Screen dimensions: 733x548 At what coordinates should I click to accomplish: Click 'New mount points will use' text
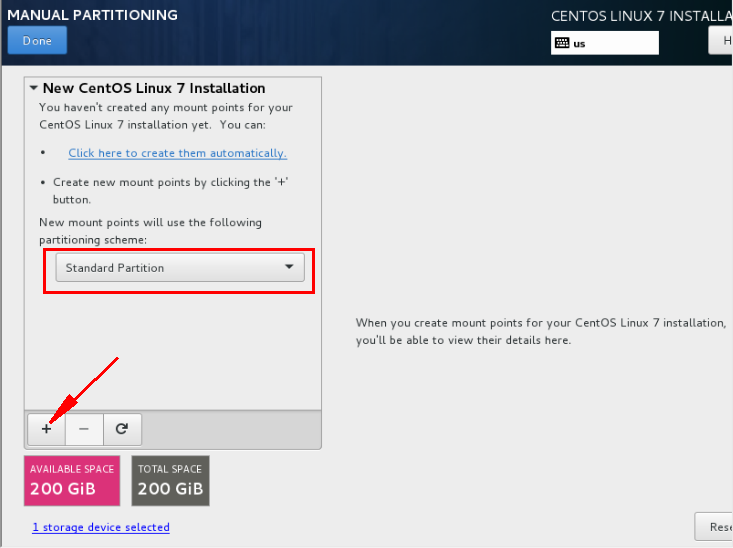[x=151, y=231]
